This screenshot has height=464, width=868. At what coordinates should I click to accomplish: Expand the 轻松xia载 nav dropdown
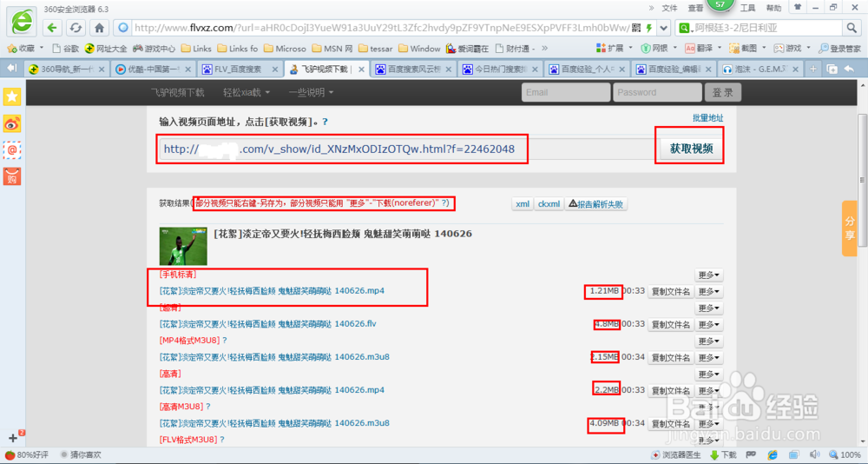[247, 93]
